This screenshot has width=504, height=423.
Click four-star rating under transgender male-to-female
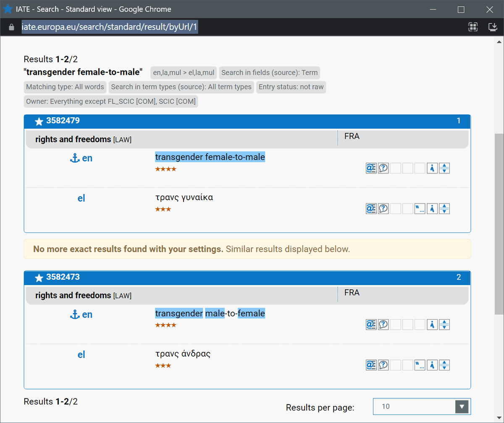[165, 325]
